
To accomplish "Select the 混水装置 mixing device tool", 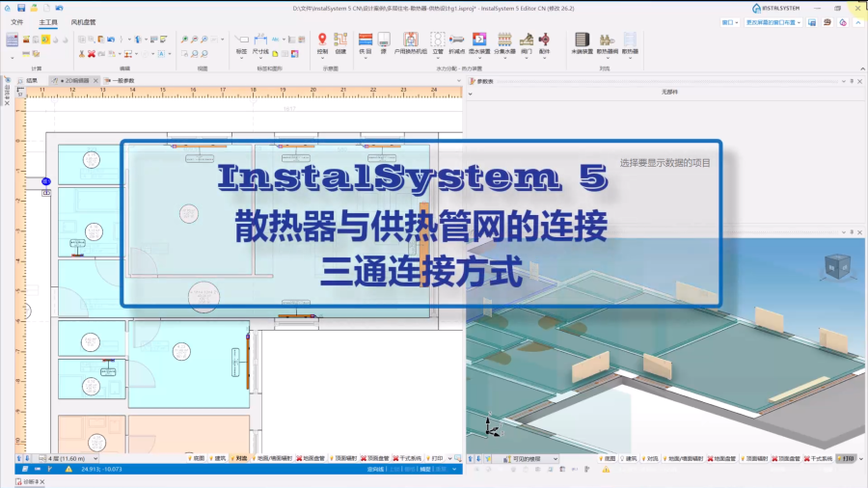I will pyautogui.click(x=479, y=43).
